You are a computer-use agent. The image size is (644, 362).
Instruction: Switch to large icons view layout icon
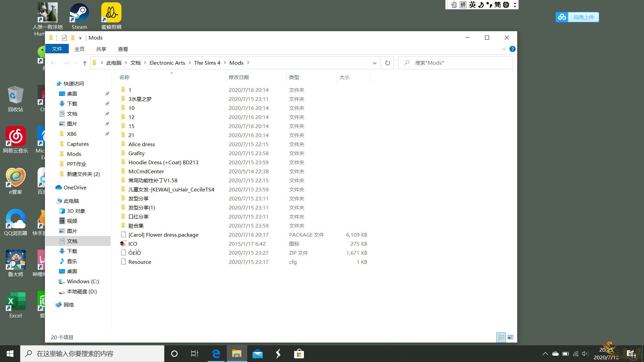(x=511, y=337)
